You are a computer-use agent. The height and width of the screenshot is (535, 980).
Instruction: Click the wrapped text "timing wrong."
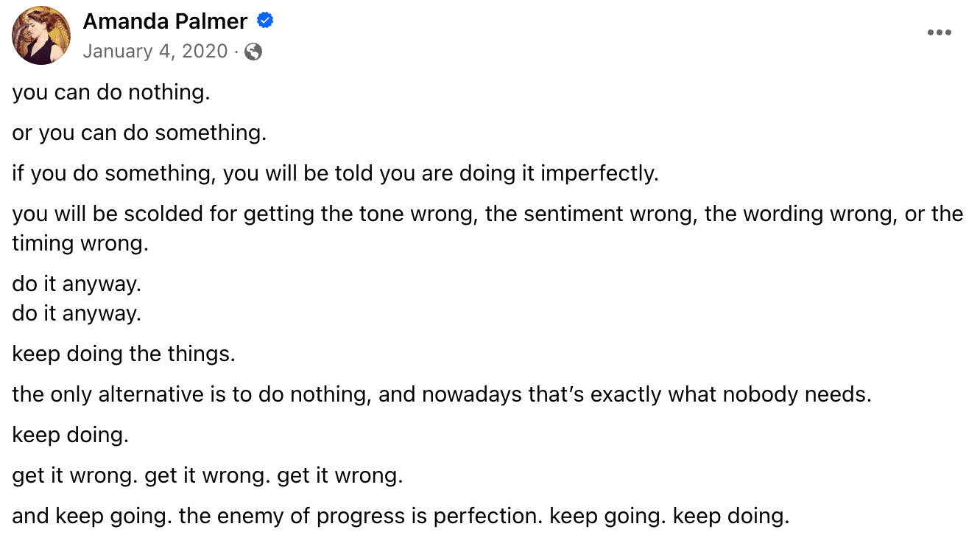80,244
